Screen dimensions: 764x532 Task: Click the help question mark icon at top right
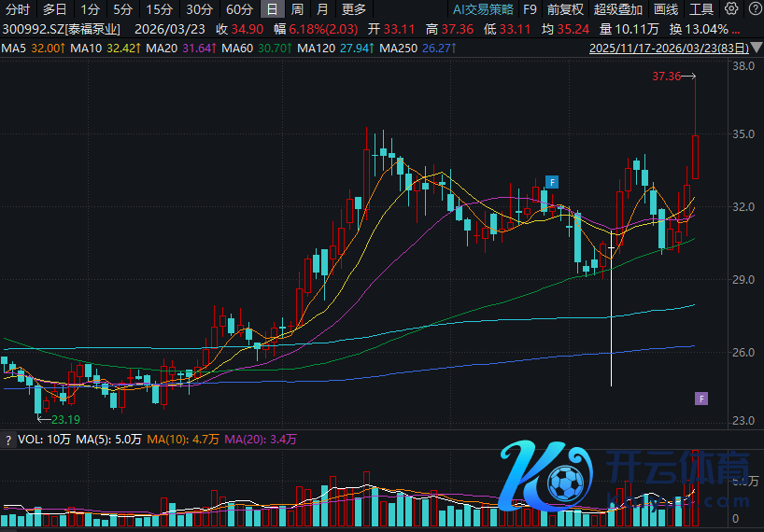(x=753, y=9)
